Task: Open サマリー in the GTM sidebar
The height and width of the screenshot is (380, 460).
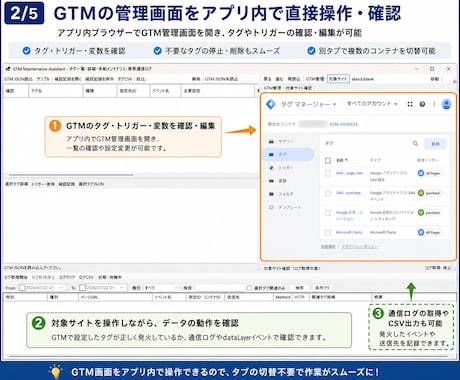Action: click(x=282, y=141)
